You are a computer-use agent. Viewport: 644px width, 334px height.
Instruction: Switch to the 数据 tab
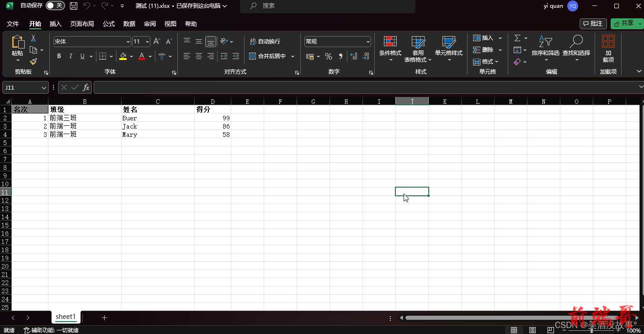129,24
